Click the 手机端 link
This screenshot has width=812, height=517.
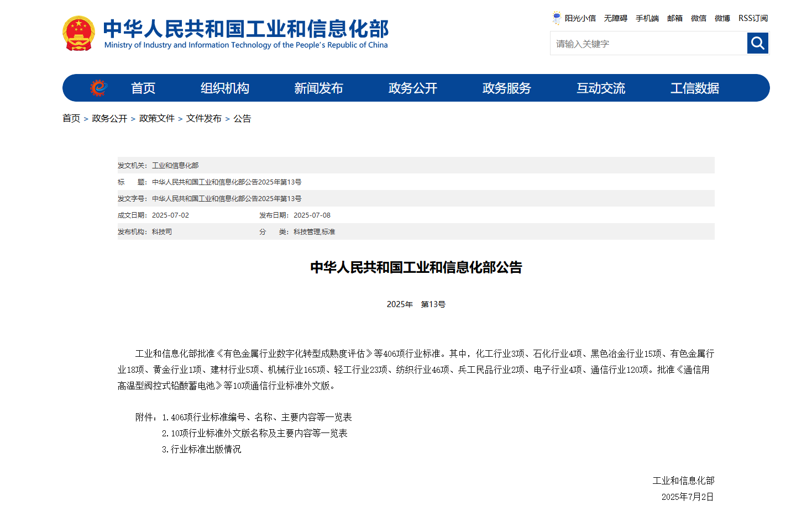647,18
